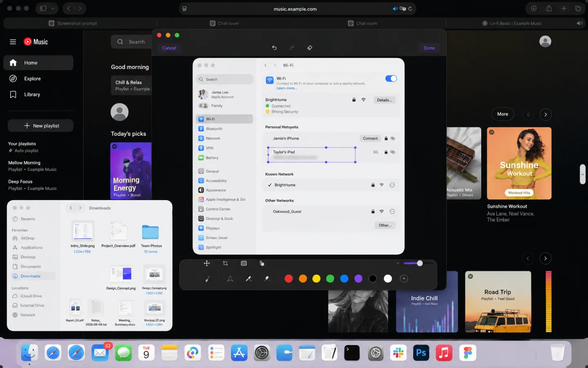Screen dimensions: 588x368
Task: Reload the music.example.com page
Action: (410, 9)
